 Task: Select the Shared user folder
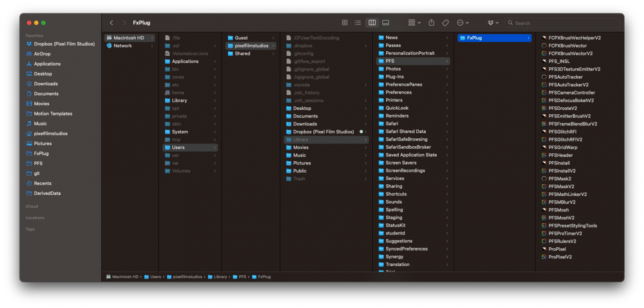click(x=251, y=54)
